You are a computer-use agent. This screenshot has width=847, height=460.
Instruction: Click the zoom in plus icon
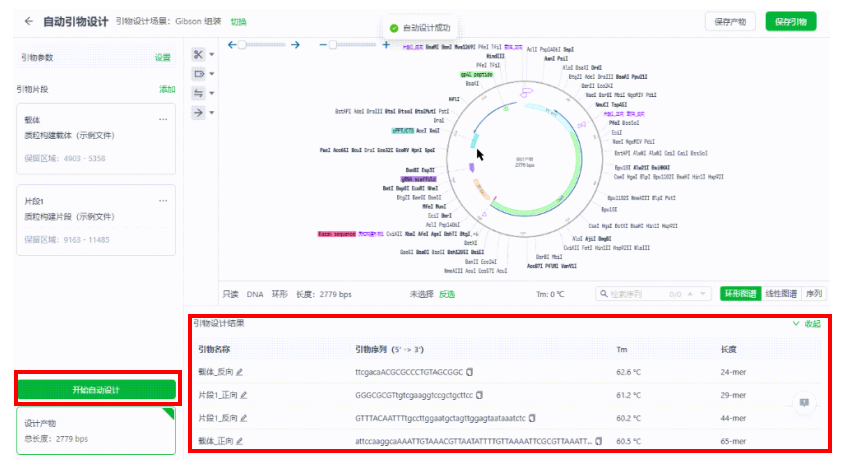coord(386,45)
